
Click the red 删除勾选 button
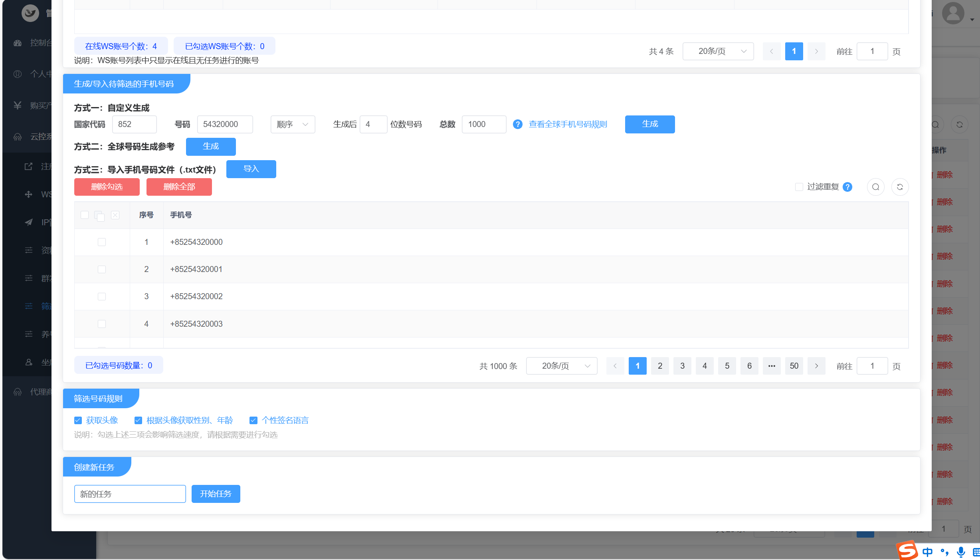[x=107, y=187]
